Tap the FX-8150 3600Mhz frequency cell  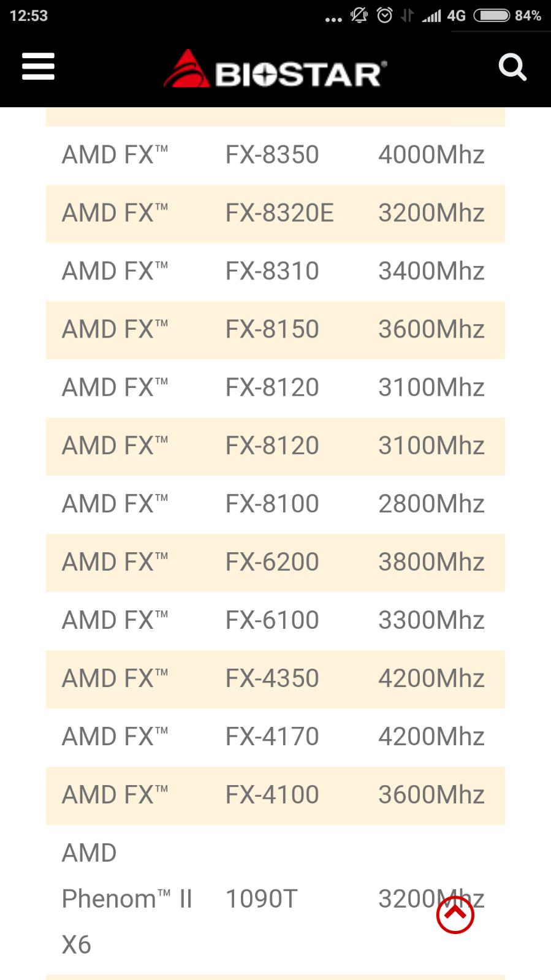[x=431, y=330]
